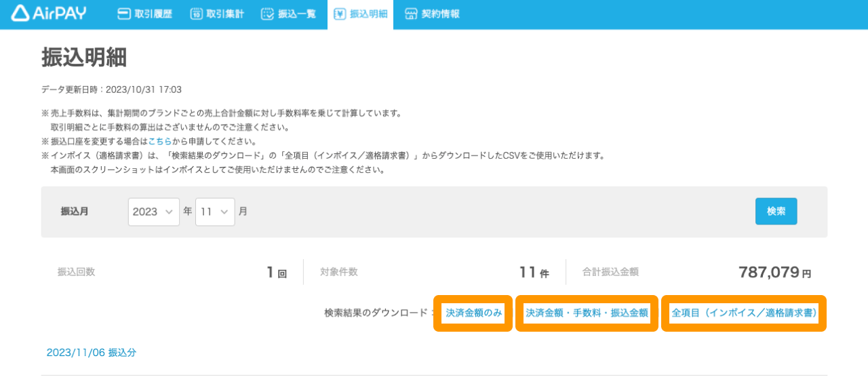
Task: Click the 振込明細 yen document icon
Action: click(x=339, y=14)
